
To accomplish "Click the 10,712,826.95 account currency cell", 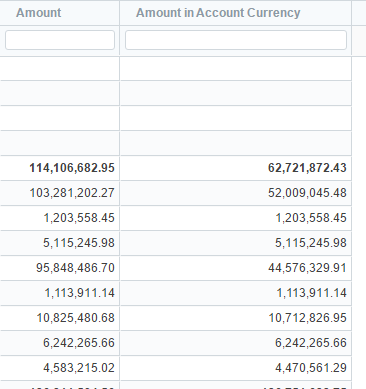I will click(x=236, y=318).
